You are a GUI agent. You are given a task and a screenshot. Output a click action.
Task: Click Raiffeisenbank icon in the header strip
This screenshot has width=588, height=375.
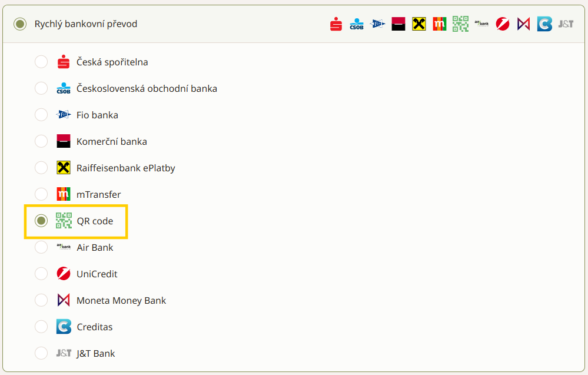419,24
